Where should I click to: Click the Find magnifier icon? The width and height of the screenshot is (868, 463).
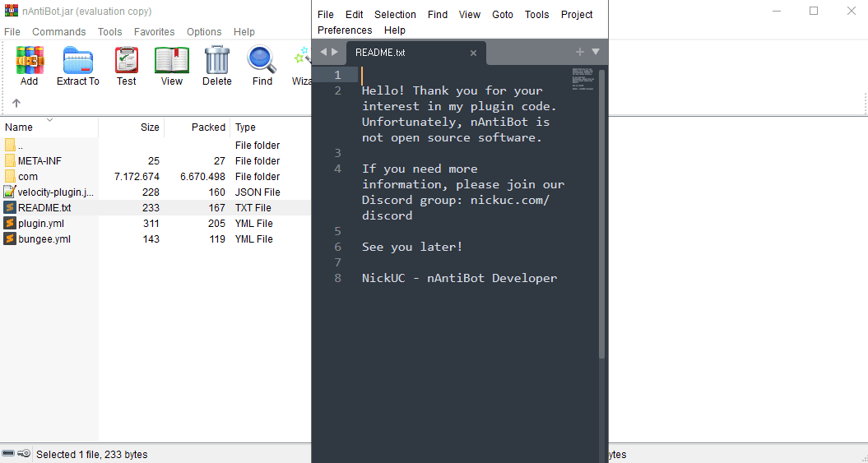coord(262,60)
